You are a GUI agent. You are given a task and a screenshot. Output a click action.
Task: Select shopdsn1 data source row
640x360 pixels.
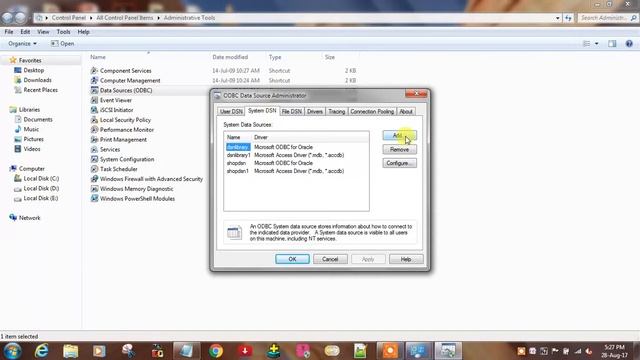pyautogui.click(x=297, y=171)
